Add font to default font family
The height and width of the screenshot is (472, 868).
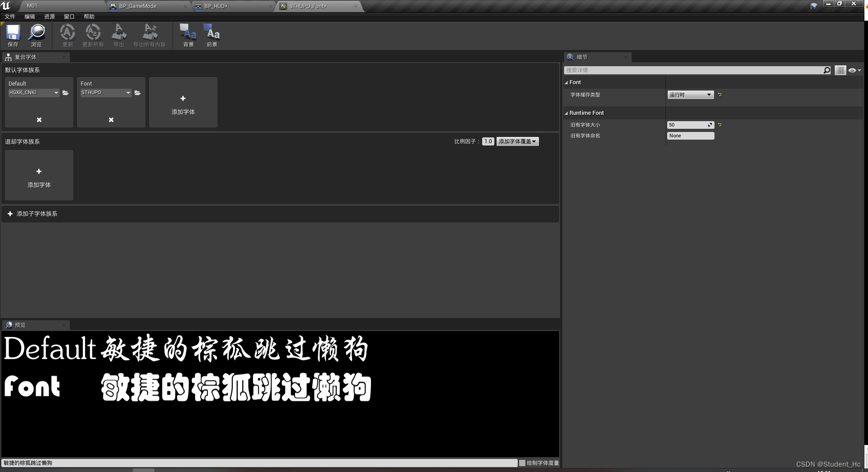click(183, 102)
